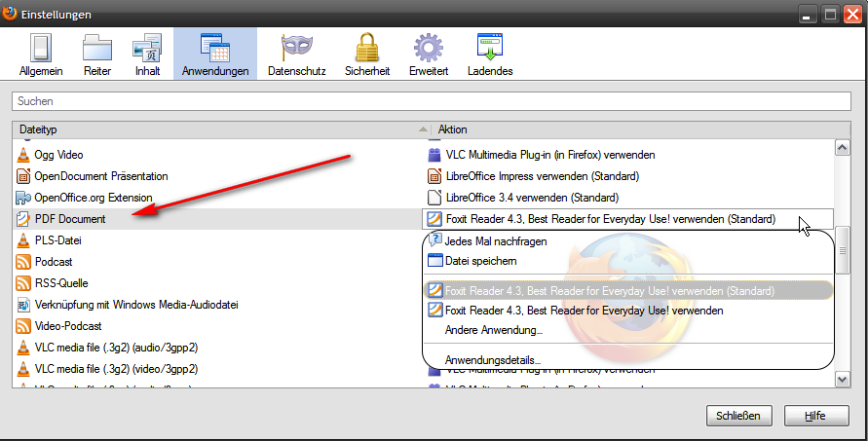
Task: Select the Podcast row
Action: click(x=217, y=262)
